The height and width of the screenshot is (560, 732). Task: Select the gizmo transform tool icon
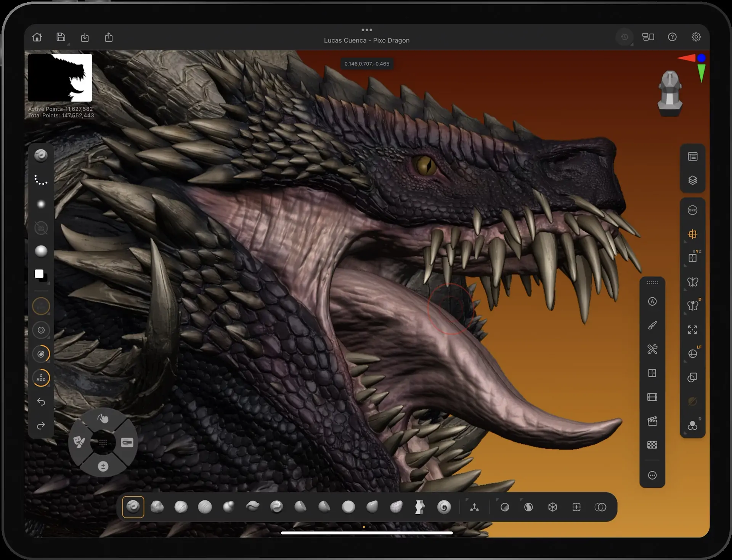(474, 507)
